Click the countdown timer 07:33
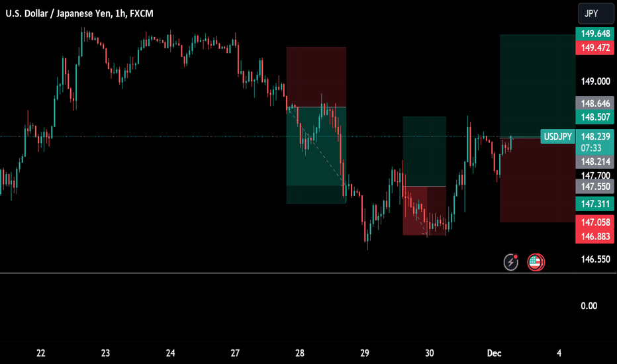The image size is (617, 364). click(x=591, y=148)
